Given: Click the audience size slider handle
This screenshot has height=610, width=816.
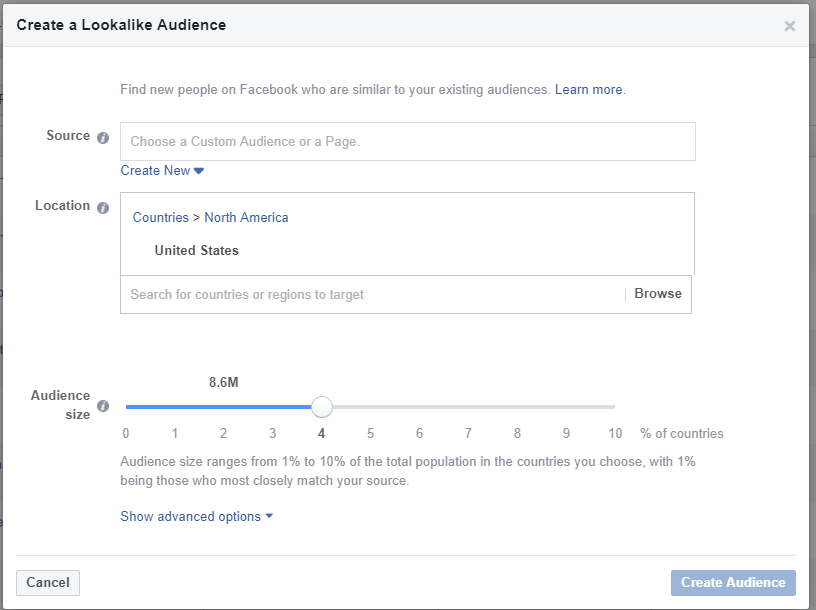Looking at the screenshot, I should coord(321,407).
